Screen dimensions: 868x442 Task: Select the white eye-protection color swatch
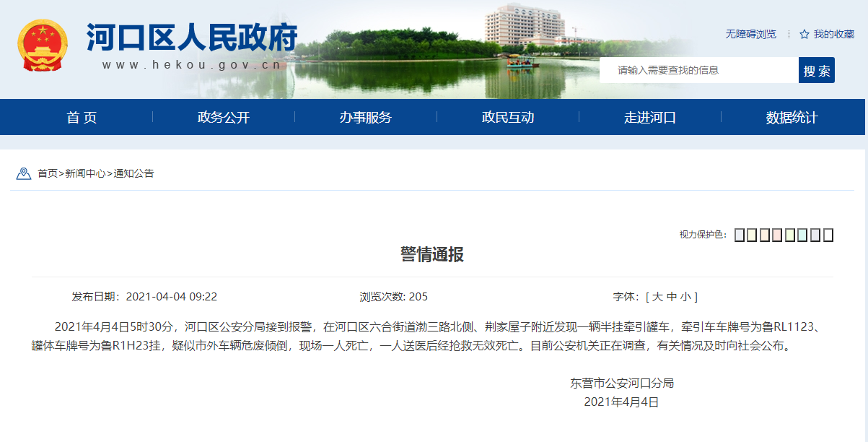point(828,235)
